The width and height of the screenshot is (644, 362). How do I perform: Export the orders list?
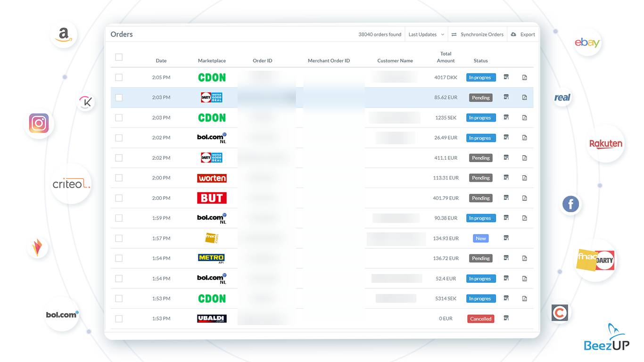(x=523, y=34)
